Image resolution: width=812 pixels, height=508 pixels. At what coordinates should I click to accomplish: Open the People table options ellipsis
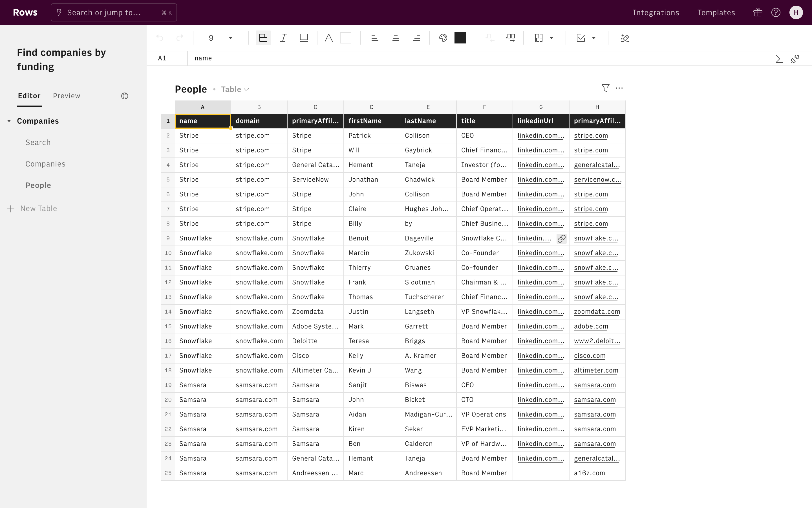coord(619,88)
